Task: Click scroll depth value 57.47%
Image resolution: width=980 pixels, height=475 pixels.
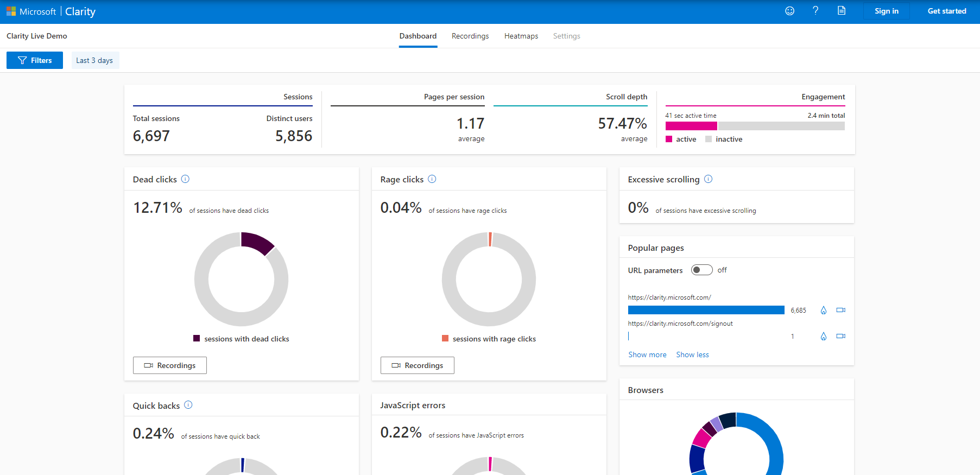Action: point(622,124)
